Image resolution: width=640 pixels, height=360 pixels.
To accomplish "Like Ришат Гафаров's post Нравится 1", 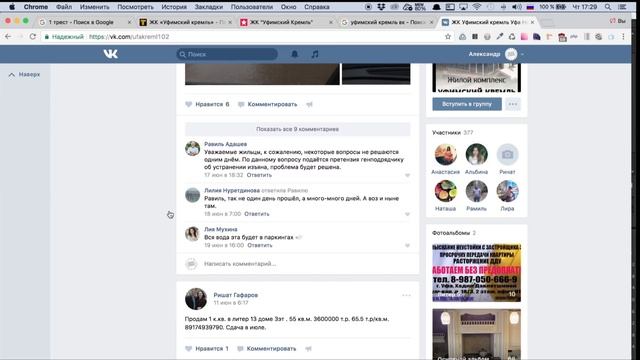I will tap(207, 349).
